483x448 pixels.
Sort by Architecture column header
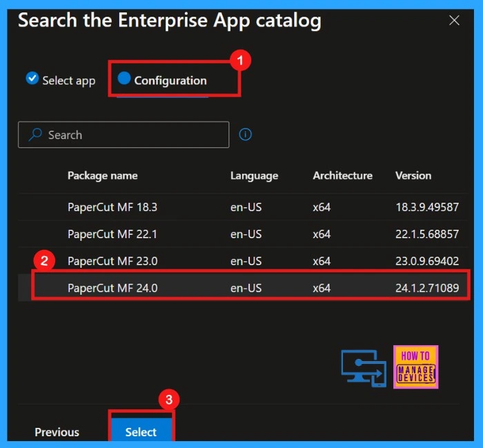[x=343, y=175]
